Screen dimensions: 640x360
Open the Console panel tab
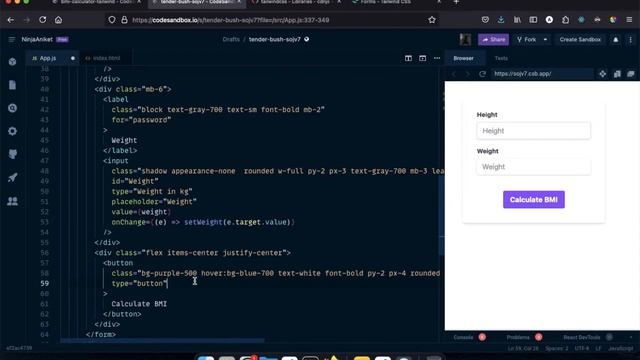[463, 337]
